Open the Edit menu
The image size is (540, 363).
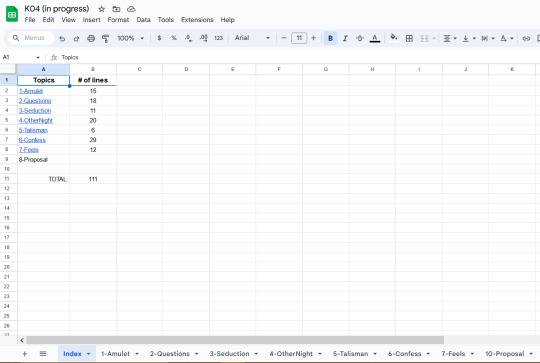[x=48, y=20]
